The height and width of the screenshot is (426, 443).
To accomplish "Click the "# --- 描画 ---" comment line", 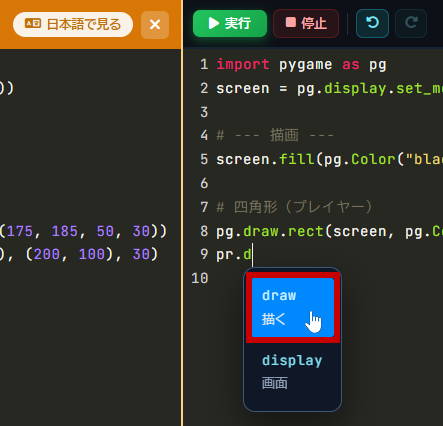I will tap(275, 136).
